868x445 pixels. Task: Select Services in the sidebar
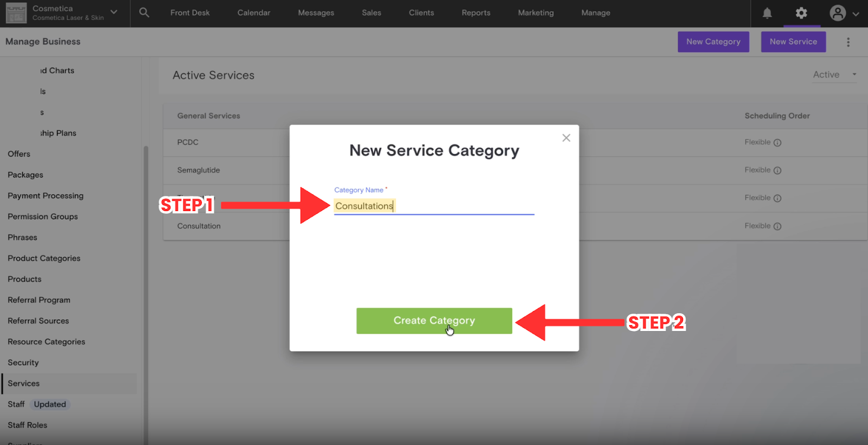click(69, 384)
